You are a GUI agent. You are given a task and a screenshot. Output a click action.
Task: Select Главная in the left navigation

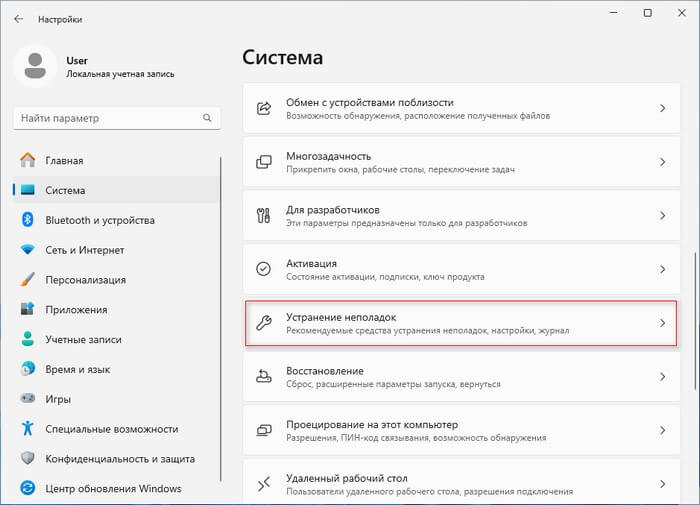(x=64, y=160)
